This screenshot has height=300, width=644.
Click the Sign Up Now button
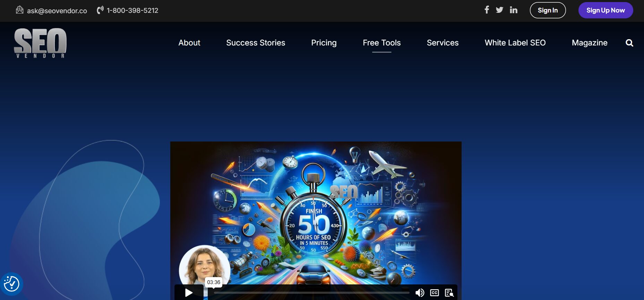(x=606, y=10)
